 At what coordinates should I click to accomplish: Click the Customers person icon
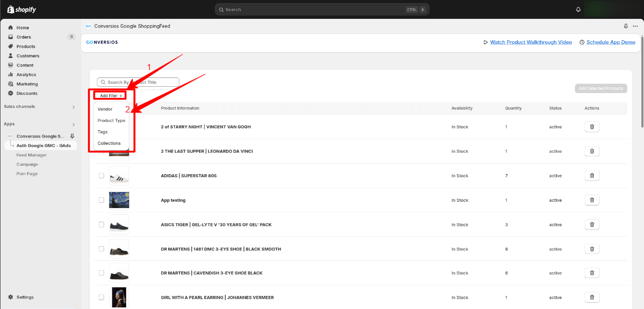tap(10, 56)
